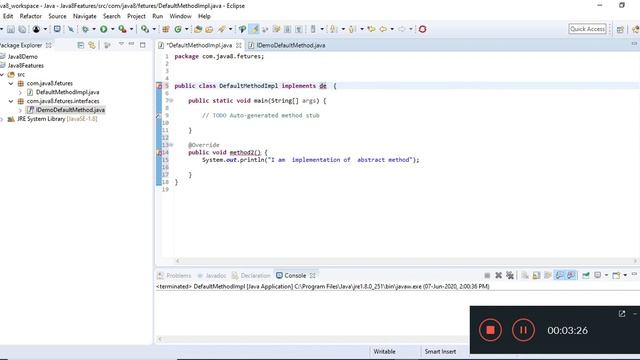Click the New Java Package icon
Screen dimensions: 640x360
[x=166, y=29]
